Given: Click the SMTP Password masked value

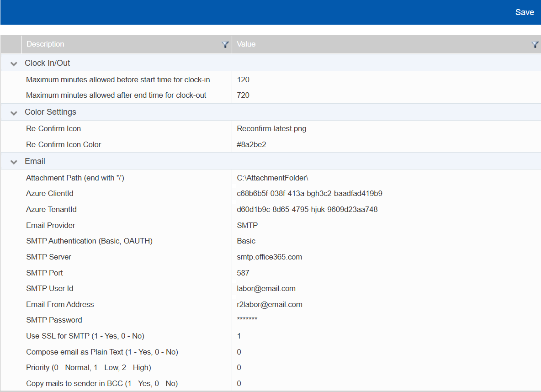Looking at the screenshot, I should tap(247, 319).
